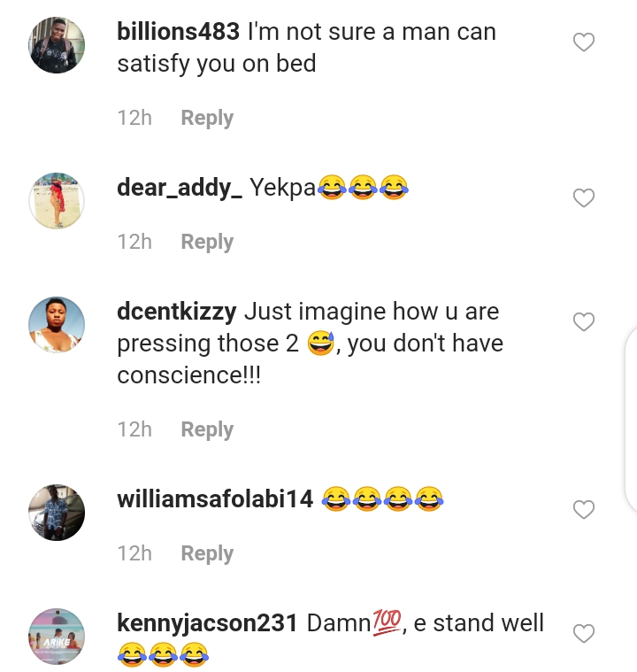Open billions483 profile picture
Image resolution: width=637 pixels, height=672 pixels.
pyautogui.click(x=57, y=45)
